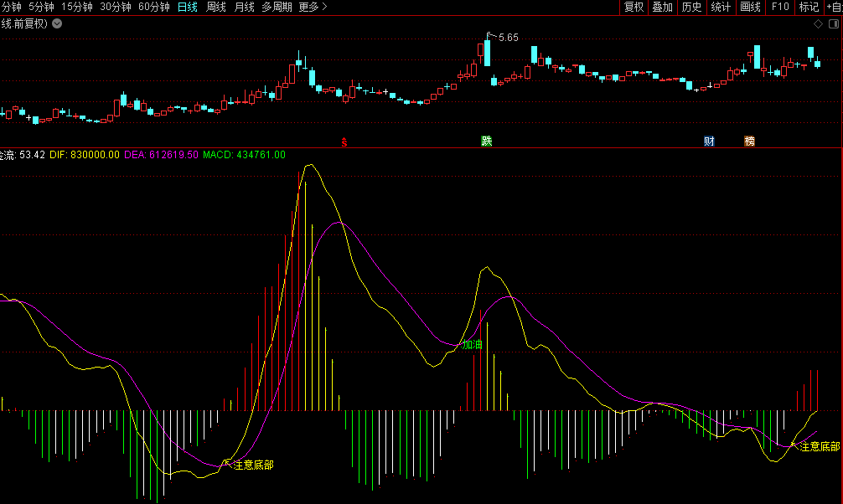Click the red S event marker icon
The image size is (843, 504).
(x=344, y=141)
